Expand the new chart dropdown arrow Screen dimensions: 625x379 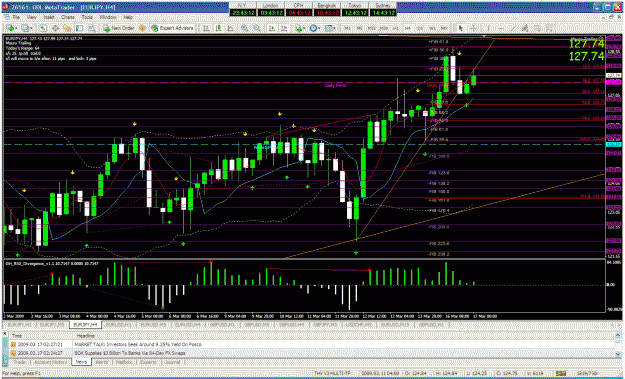tap(16, 28)
